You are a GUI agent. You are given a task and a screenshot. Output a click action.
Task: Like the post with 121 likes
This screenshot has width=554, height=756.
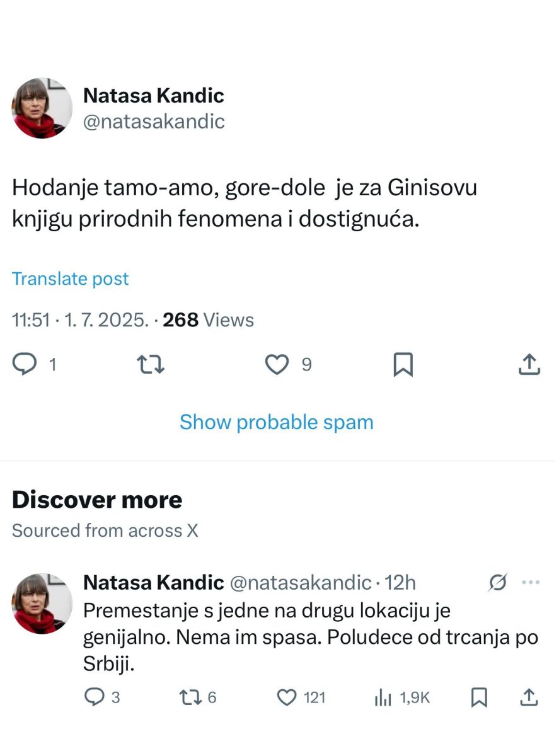(287, 697)
